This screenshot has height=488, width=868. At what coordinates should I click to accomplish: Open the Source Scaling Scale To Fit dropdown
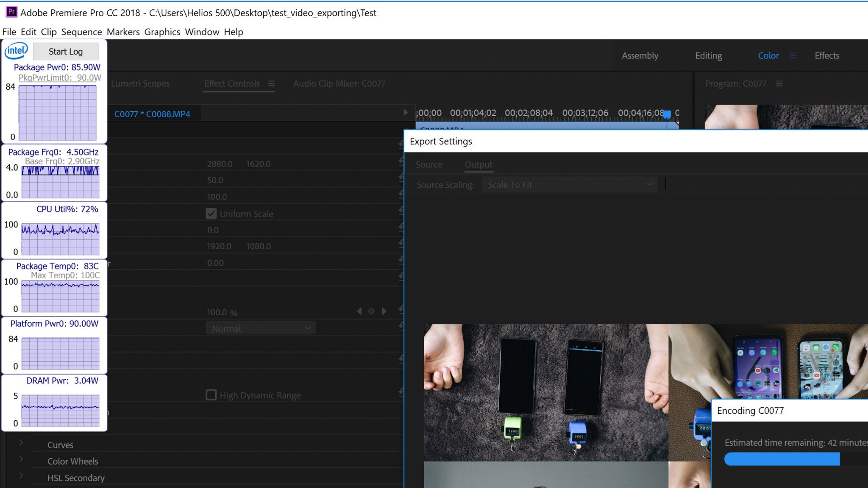(570, 185)
